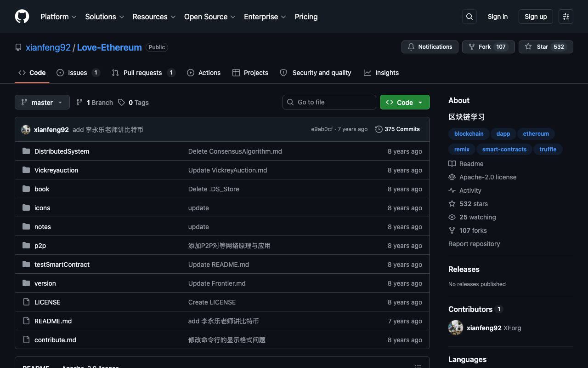
Task: Switch to the Actions tab
Action: point(204,73)
